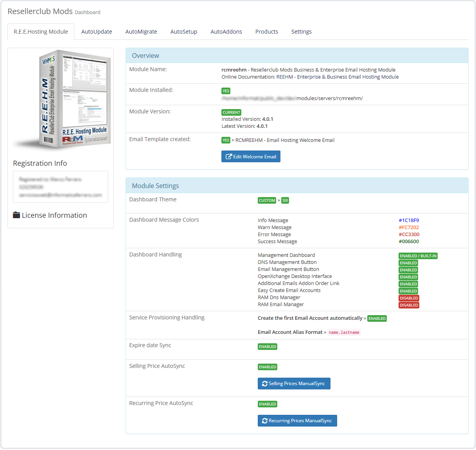Click the RAM Dns Manager DISABLED badge

click(x=409, y=298)
